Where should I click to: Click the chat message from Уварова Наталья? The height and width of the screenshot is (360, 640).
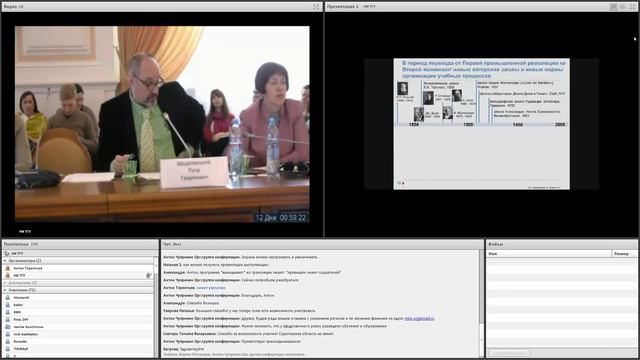tap(239, 311)
